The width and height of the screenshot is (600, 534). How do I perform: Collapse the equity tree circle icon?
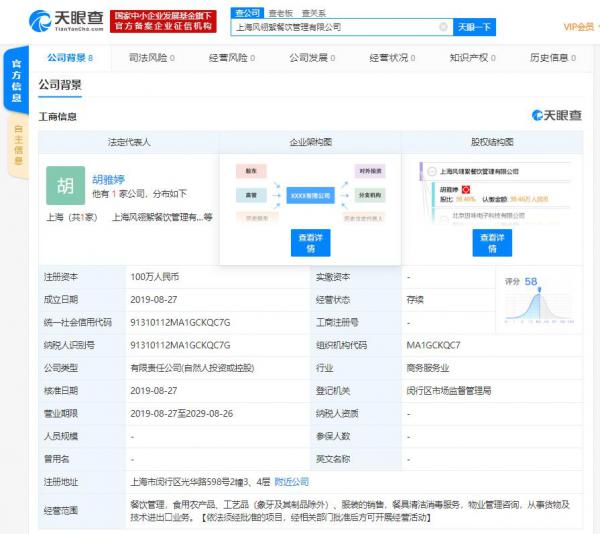click(x=432, y=171)
